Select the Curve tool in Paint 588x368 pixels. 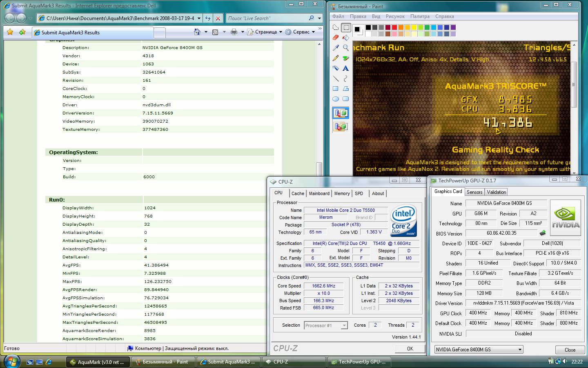pos(346,79)
